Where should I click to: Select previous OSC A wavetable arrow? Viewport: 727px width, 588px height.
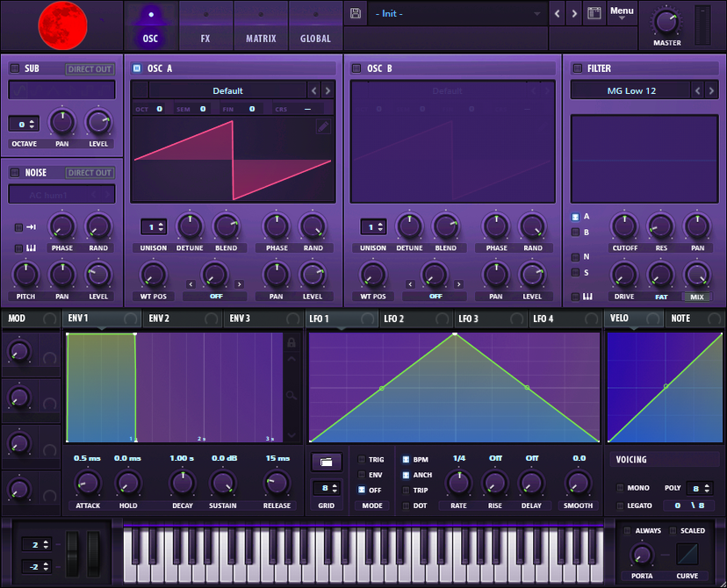pos(313,90)
